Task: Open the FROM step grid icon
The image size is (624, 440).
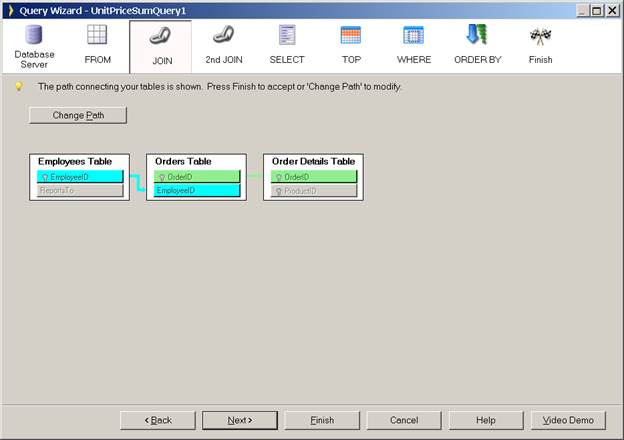Action: pyautogui.click(x=97, y=36)
